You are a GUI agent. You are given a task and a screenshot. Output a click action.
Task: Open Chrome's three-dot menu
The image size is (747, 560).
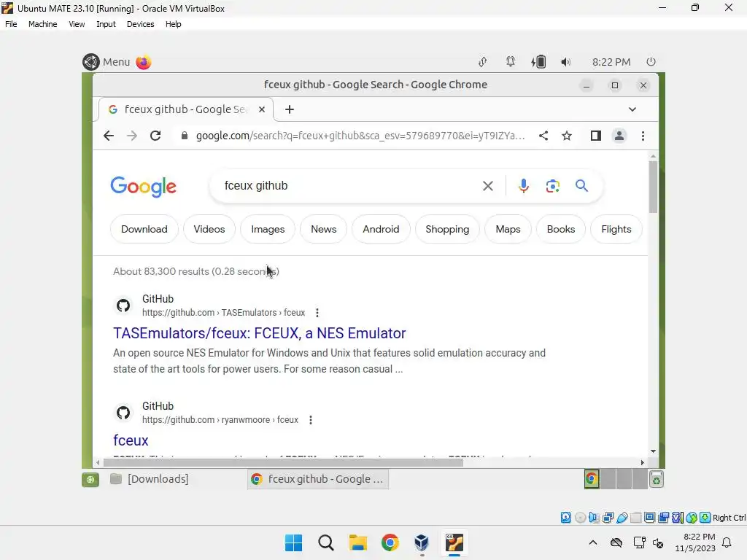pos(643,136)
